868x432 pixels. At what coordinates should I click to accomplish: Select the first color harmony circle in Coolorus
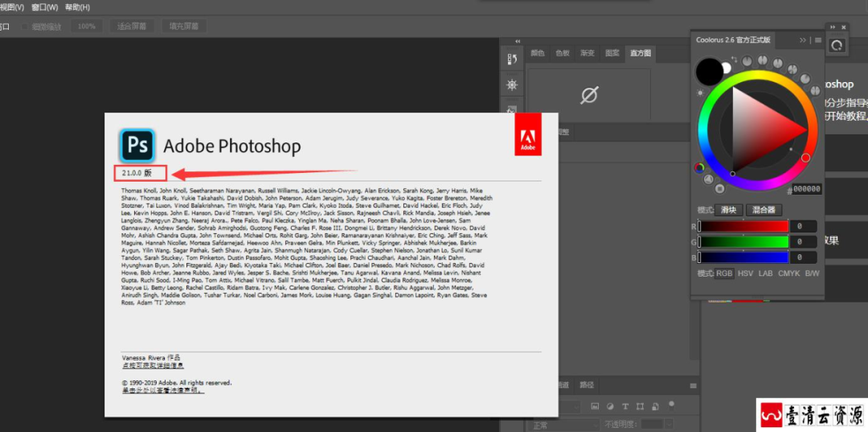(747, 61)
